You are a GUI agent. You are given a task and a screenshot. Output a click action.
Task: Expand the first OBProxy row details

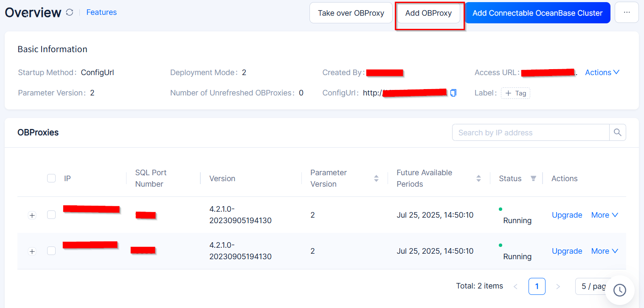pos(32,215)
